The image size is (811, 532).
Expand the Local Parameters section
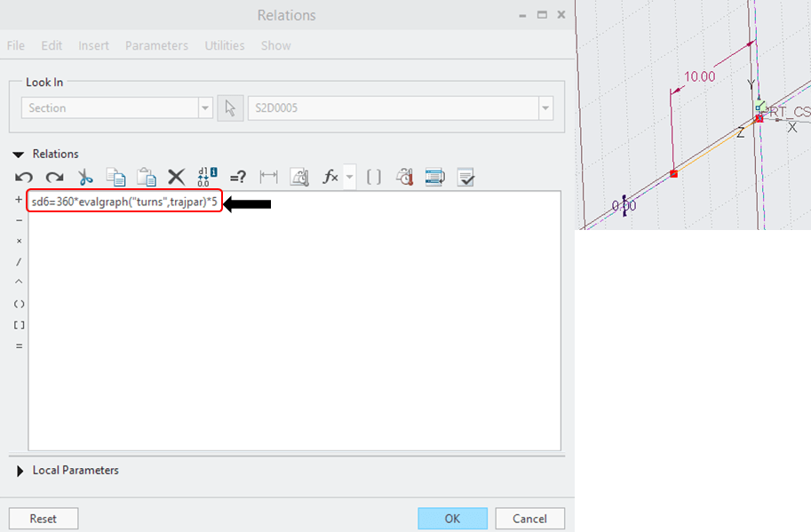pos(20,471)
